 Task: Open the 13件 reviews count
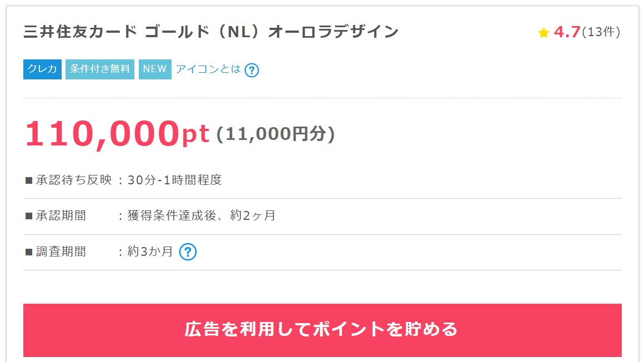click(x=601, y=32)
